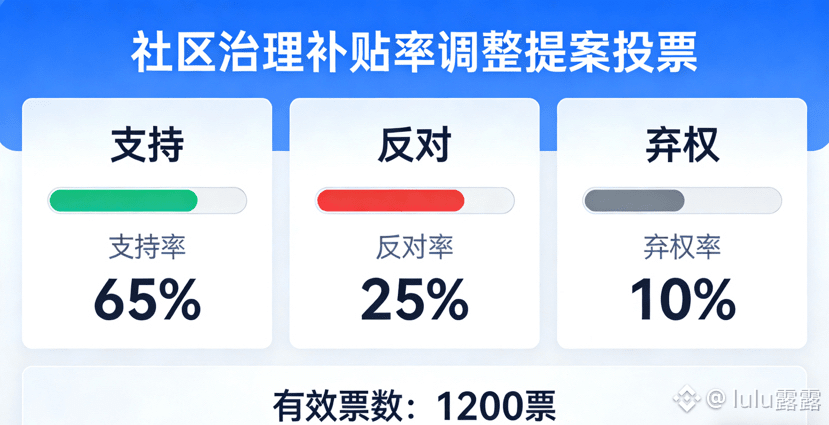Click the green filled support progress bar
The width and height of the screenshot is (829, 425).
click(123, 200)
